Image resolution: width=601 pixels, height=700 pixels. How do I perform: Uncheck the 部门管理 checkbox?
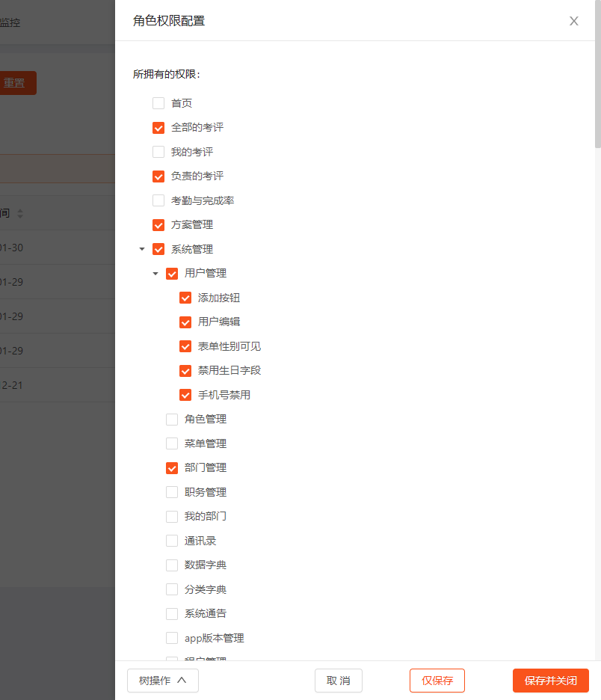coord(172,468)
